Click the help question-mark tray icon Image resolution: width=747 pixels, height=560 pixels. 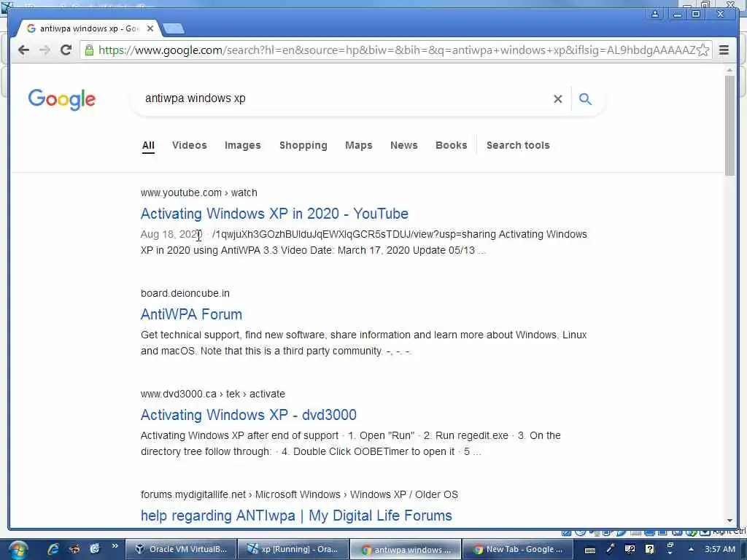tap(649, 549)
